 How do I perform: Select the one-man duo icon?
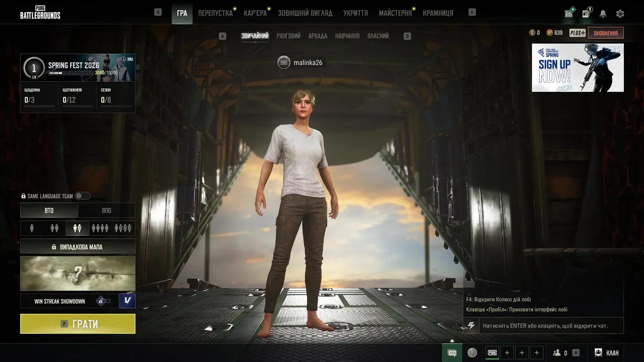pos(77,228)
